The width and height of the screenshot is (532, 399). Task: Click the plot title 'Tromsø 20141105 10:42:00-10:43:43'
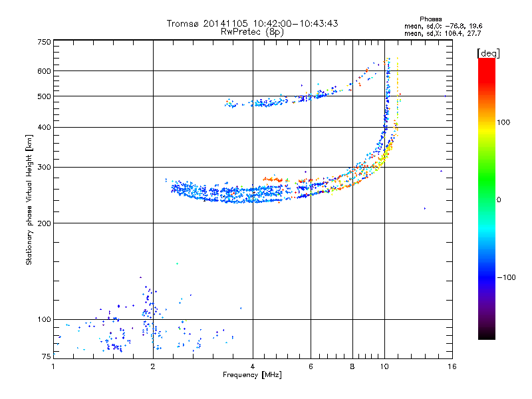pos(252,23)
